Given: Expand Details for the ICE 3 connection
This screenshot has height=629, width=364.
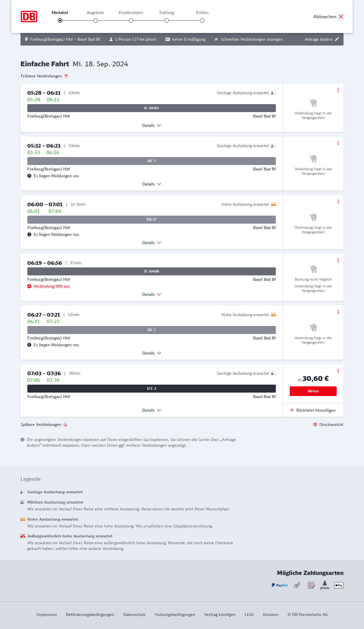Looking at the screenshot, I should click(x=152, y=410).
